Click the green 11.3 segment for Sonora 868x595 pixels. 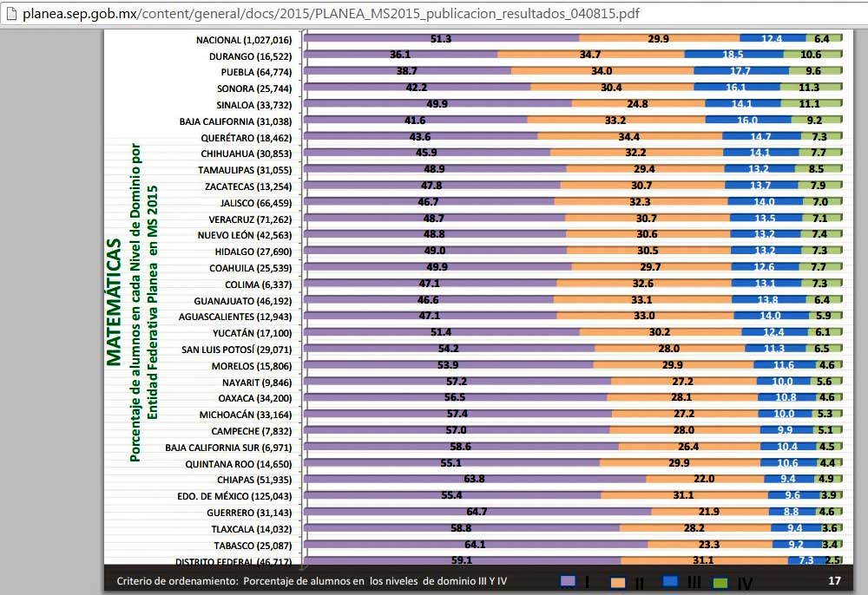(811, 88)
